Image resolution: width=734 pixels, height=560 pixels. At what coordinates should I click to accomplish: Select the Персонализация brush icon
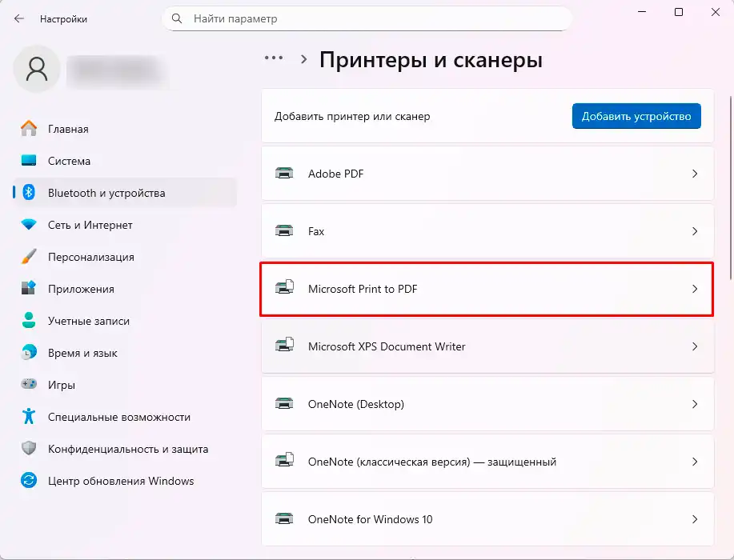pyautogui.click(x=30, y=257)
